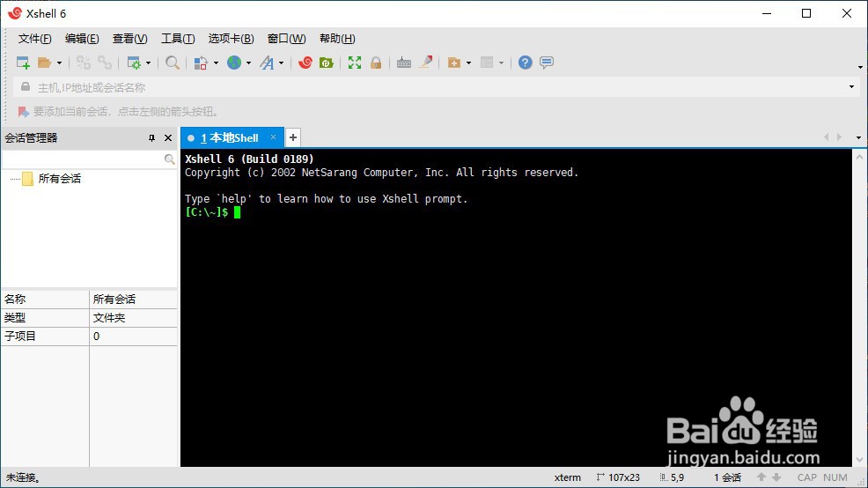Open Help with blue question icon

(x=525, y=63)
